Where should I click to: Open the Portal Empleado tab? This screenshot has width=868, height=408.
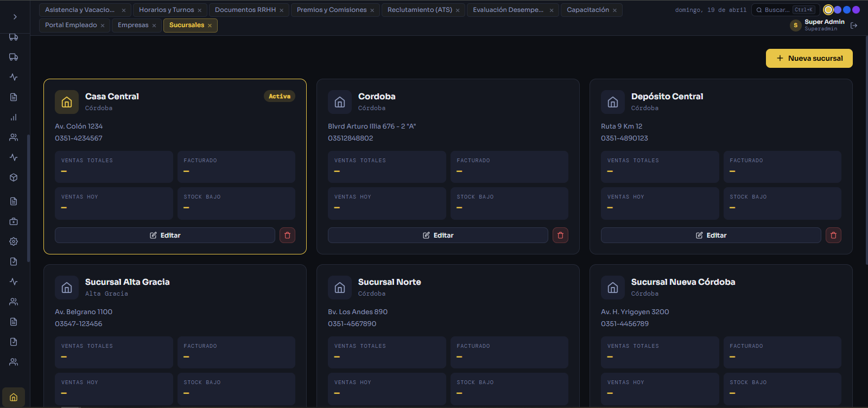point(71,25)
